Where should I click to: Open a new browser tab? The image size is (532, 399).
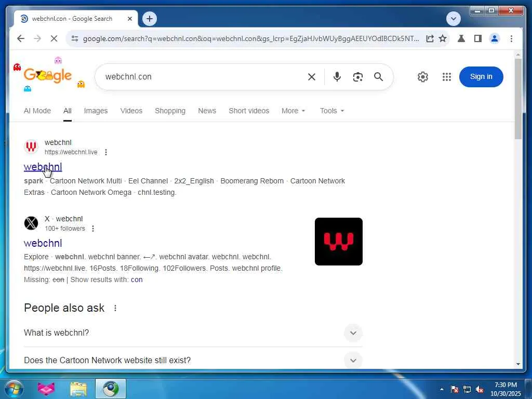coord(150,19)
